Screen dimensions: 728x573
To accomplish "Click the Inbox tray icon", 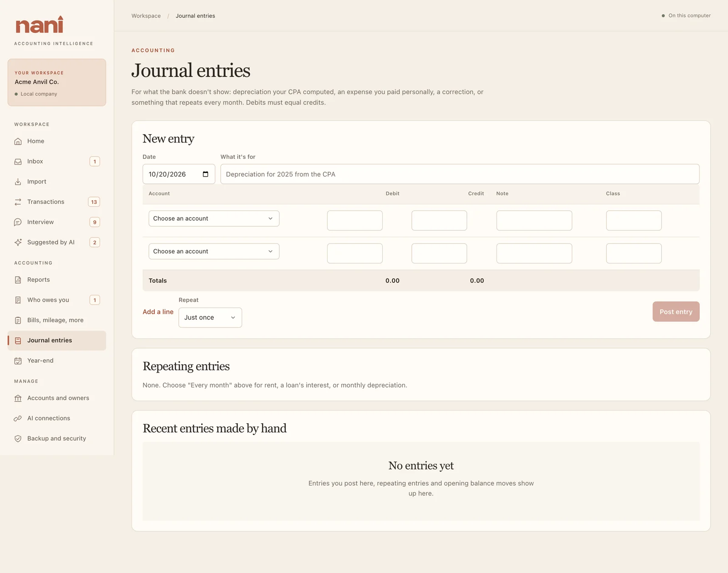I will coord(18,162).
